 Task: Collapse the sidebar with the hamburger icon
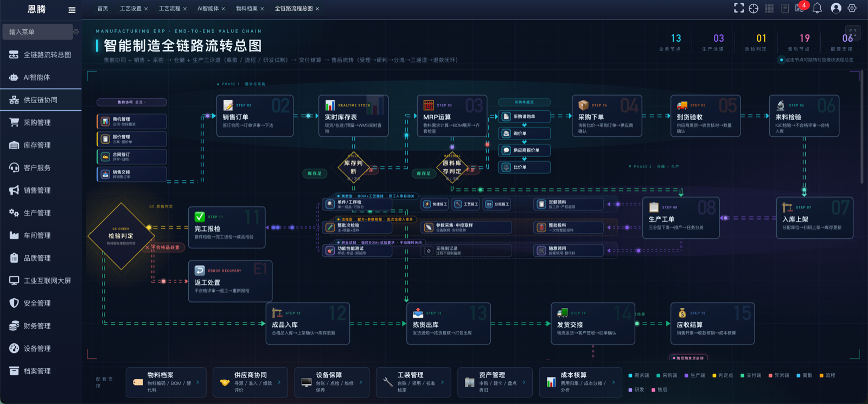(x=72, y=10)
